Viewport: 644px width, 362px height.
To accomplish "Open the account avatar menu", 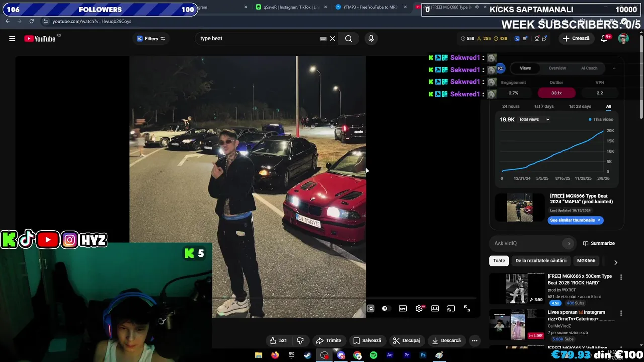I will pyautogui.click(x=623, y=39).
